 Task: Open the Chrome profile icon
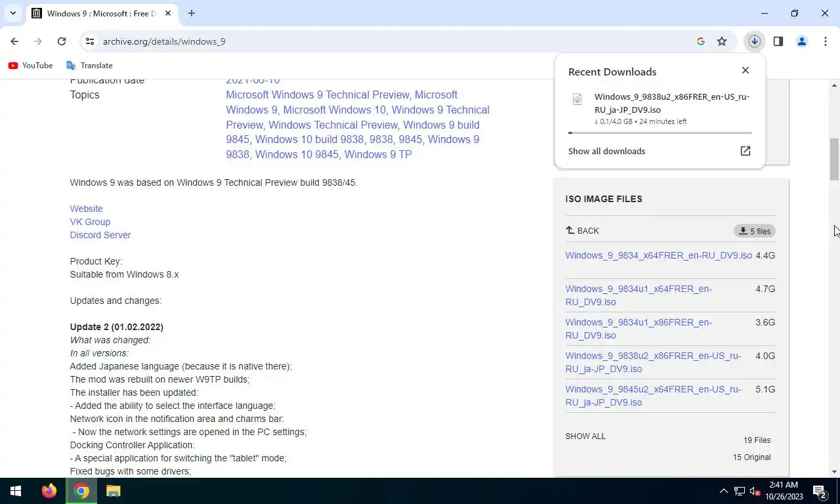pyautogui.click(x=801, y=41)
